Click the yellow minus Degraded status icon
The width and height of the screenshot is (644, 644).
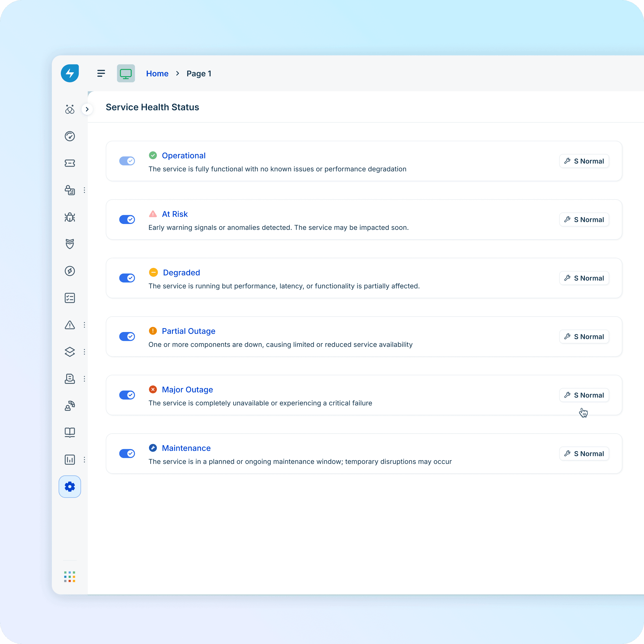pos(153,272)
